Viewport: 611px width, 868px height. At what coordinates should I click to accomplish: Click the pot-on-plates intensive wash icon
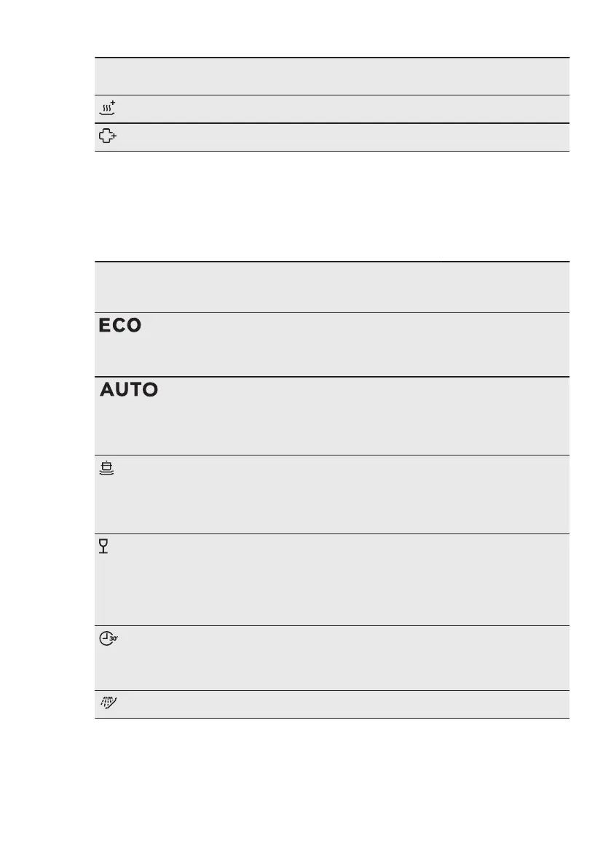[107, 469]
